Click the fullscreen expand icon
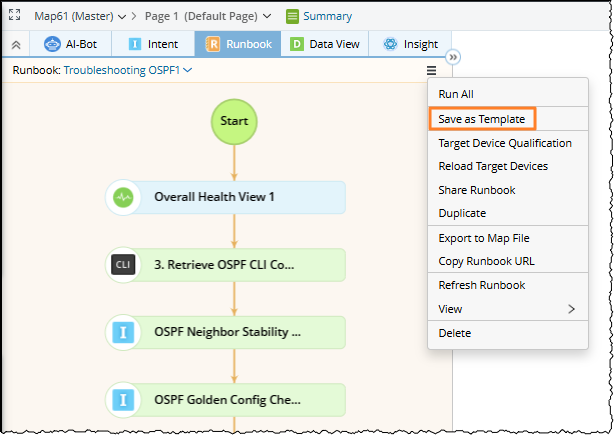The image size is (614, 435). point(14,16)
